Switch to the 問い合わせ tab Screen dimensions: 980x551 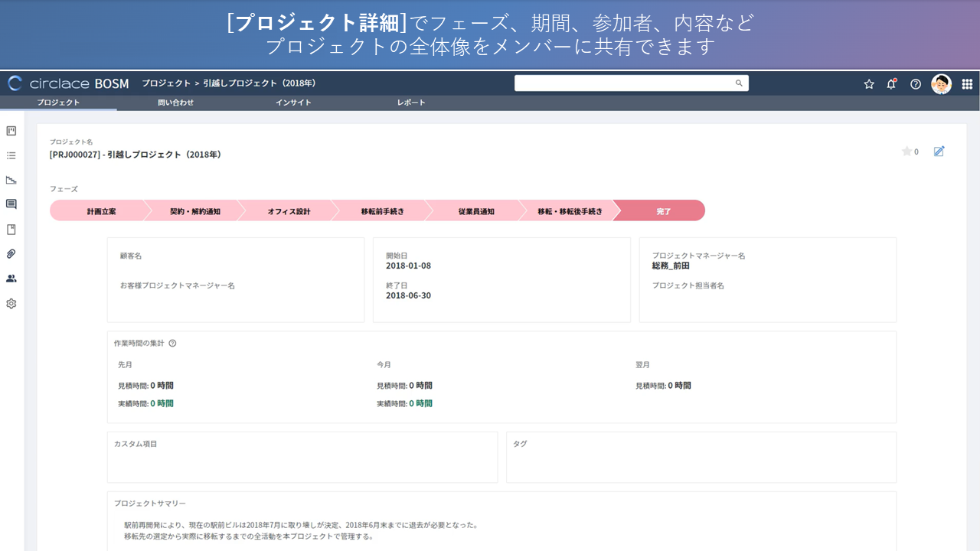[x=175, y=103]
